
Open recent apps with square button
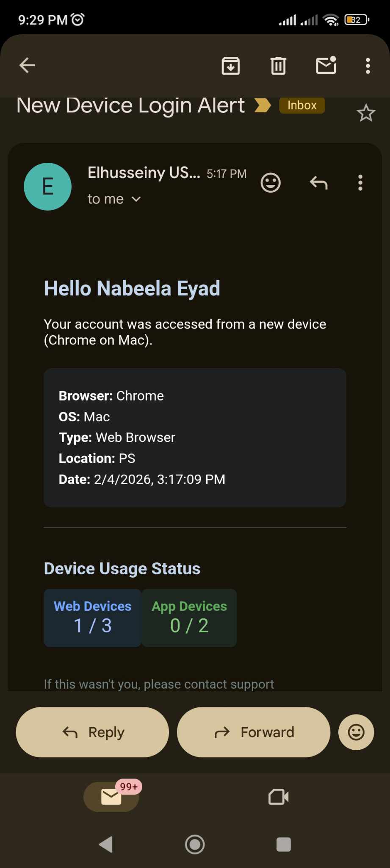pos(283,844)
